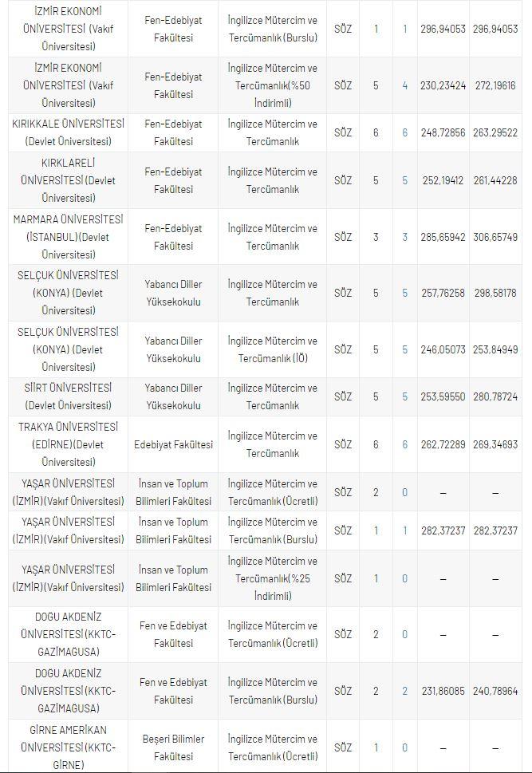Open the blue zero in the Girne Amerikan Üniversitesi row

point(404,747)
